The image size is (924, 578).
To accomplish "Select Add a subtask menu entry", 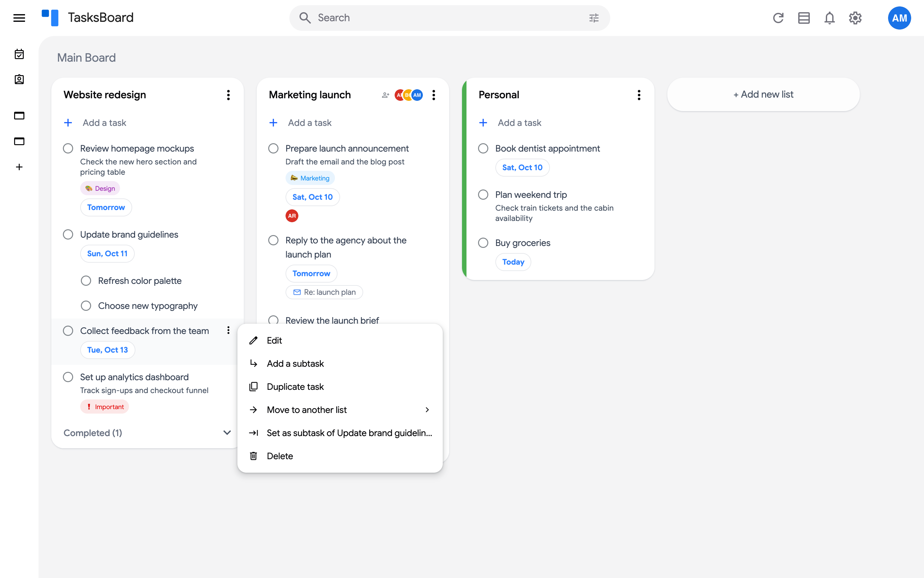I will (340, 363).
